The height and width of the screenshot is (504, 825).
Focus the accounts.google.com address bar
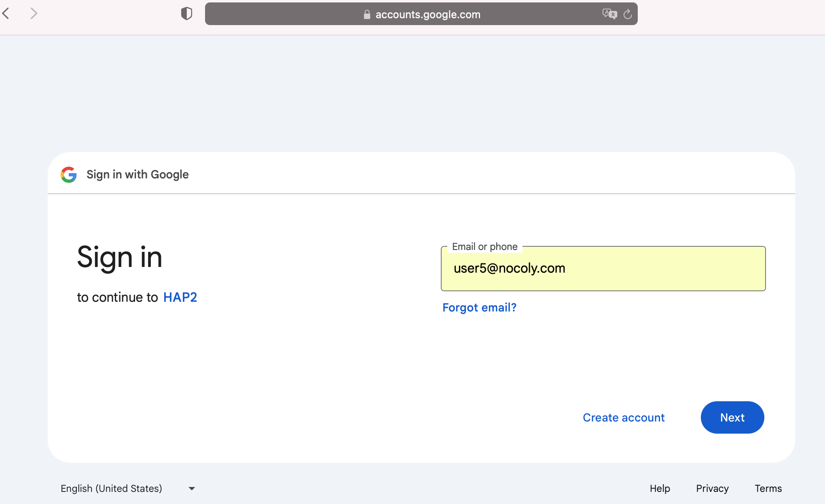point(421,14)
